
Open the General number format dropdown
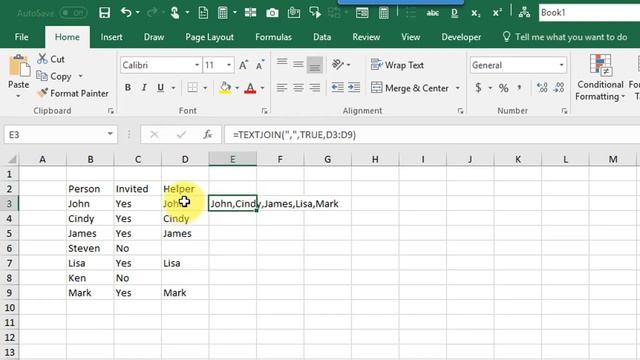pos(561,65)
